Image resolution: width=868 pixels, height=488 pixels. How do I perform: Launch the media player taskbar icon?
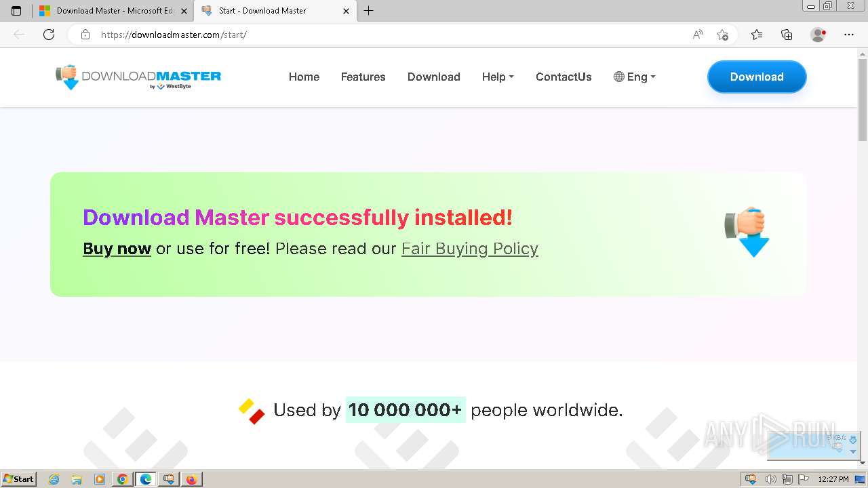coord(100,479)
